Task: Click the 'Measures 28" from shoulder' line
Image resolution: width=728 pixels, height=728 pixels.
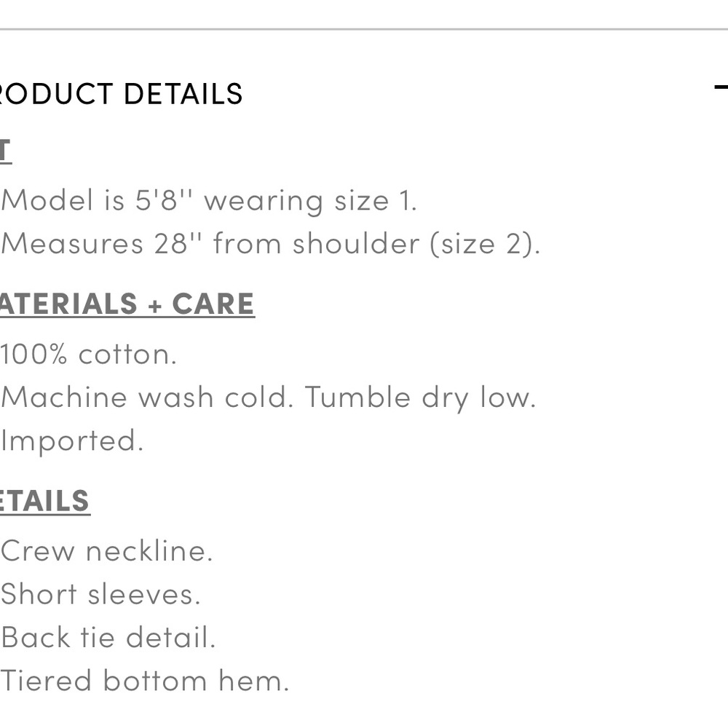Action: [x=271, y=244]
